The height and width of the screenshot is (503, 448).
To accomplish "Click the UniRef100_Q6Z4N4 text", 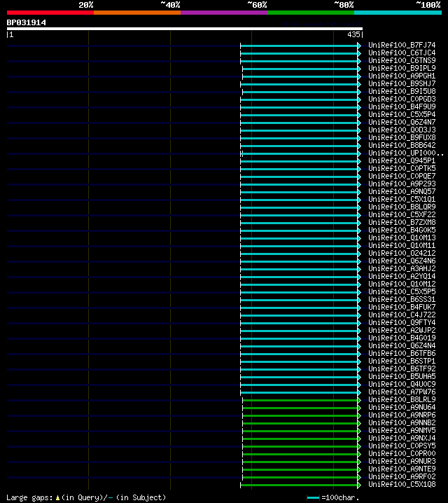I will click(x=402, y=345).
